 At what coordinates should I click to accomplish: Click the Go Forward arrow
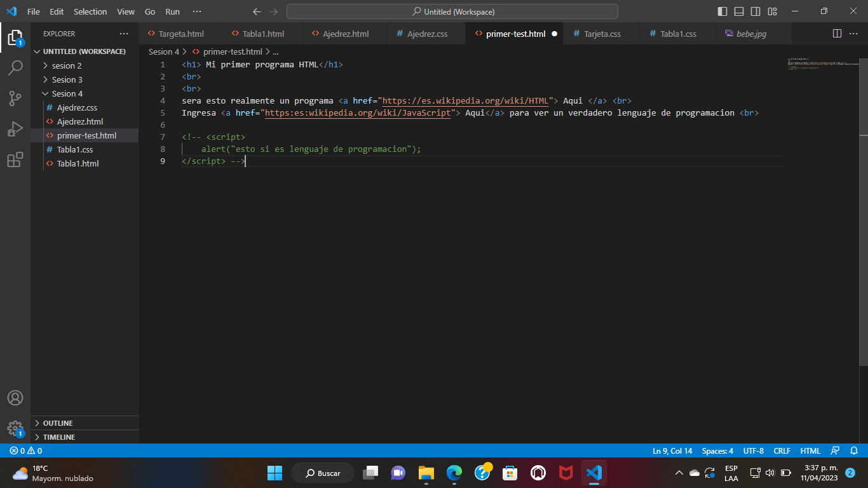274,11
